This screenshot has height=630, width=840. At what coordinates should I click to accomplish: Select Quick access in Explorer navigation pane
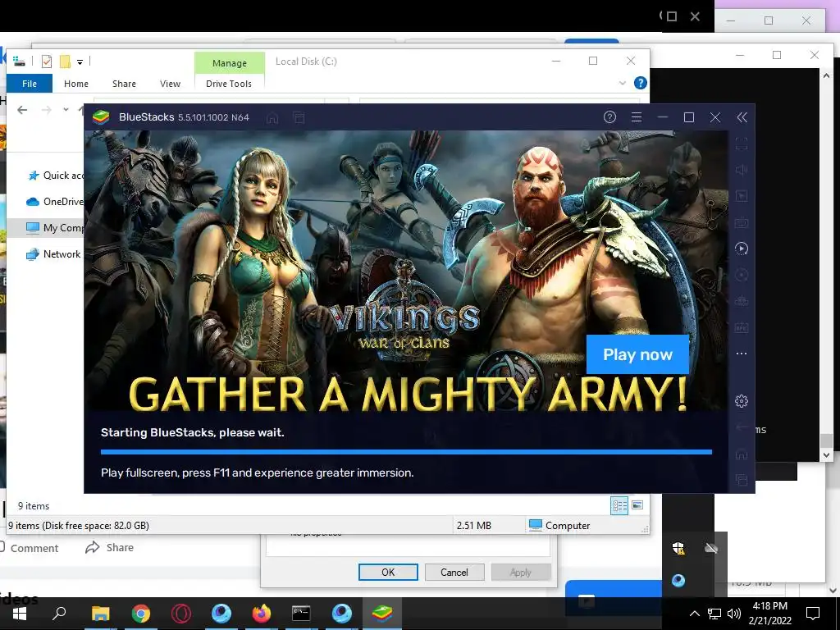click(56, 176)
